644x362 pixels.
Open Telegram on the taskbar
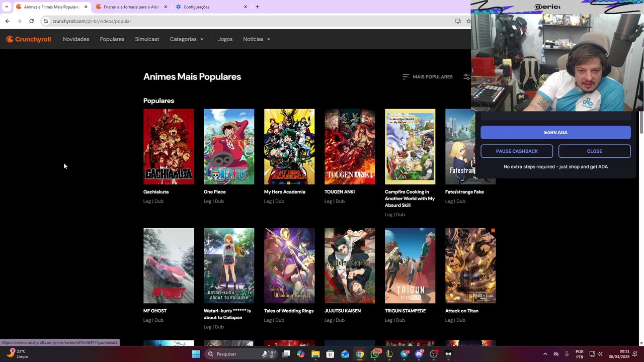click(404, 354)
